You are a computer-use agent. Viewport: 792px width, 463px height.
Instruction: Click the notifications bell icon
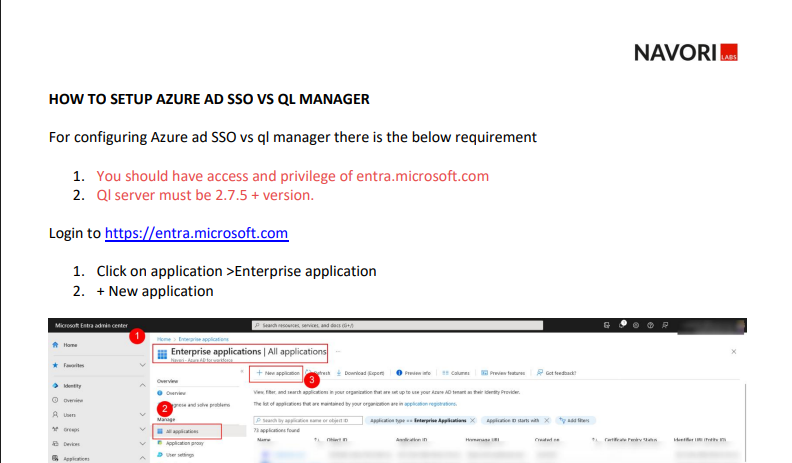click(622, 326)
